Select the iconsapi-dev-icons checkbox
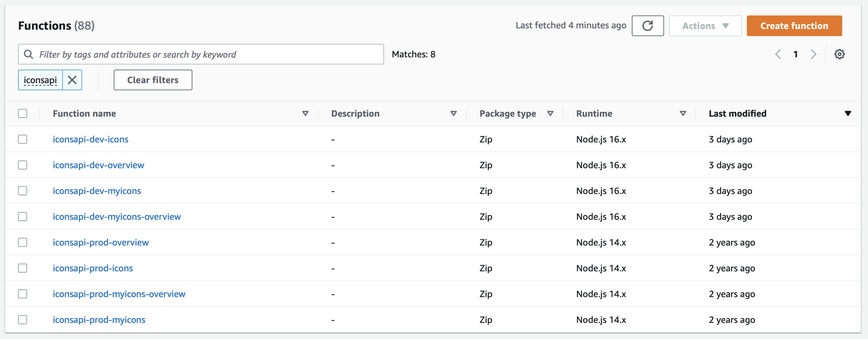This screenshot has height=339, width=868. click(x=23, y=139)
